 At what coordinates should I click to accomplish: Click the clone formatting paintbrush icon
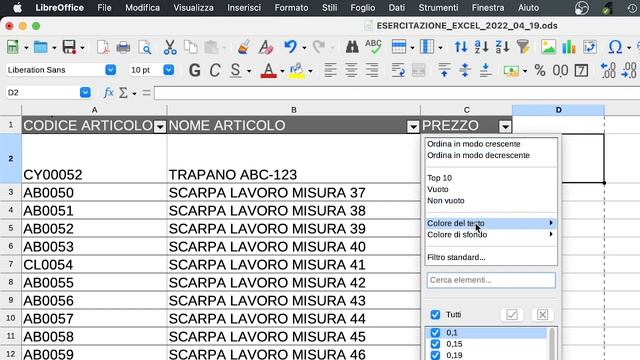coord(244,47)
